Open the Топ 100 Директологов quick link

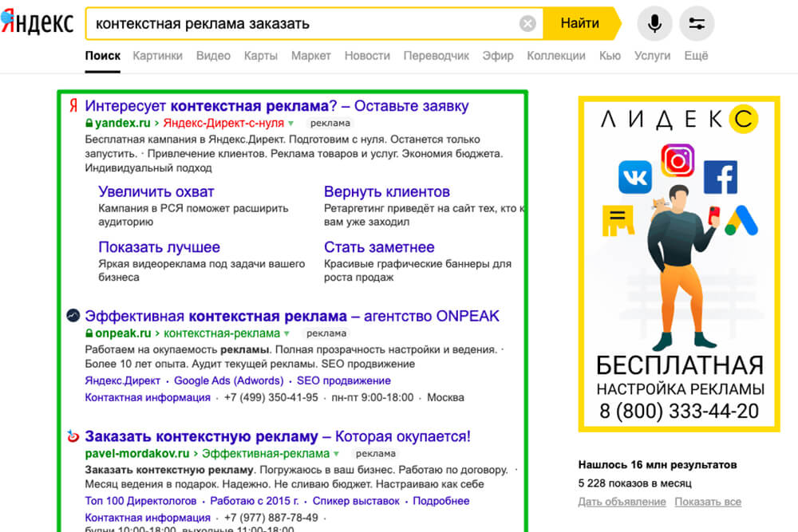point(140,500)
